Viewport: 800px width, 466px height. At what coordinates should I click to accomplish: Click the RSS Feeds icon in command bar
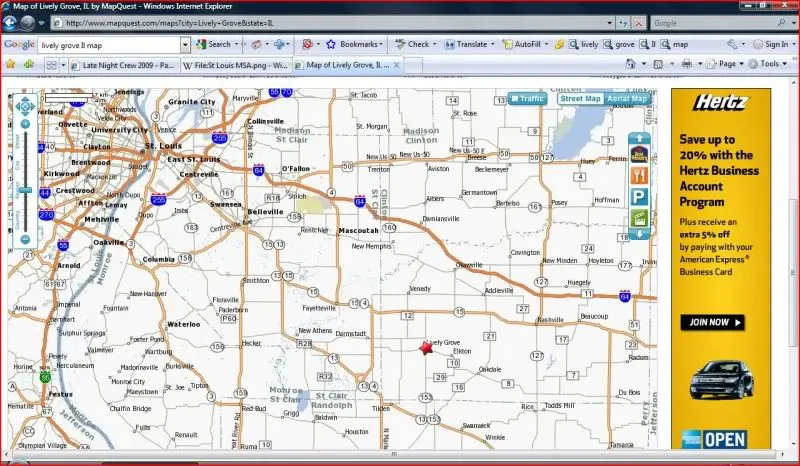tap(658, 64)
